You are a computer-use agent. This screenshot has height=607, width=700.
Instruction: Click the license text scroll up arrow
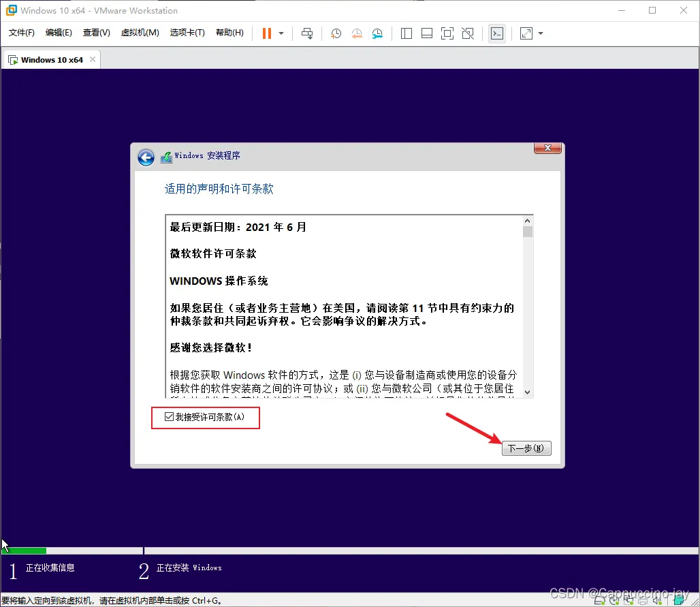pos(528,221)
